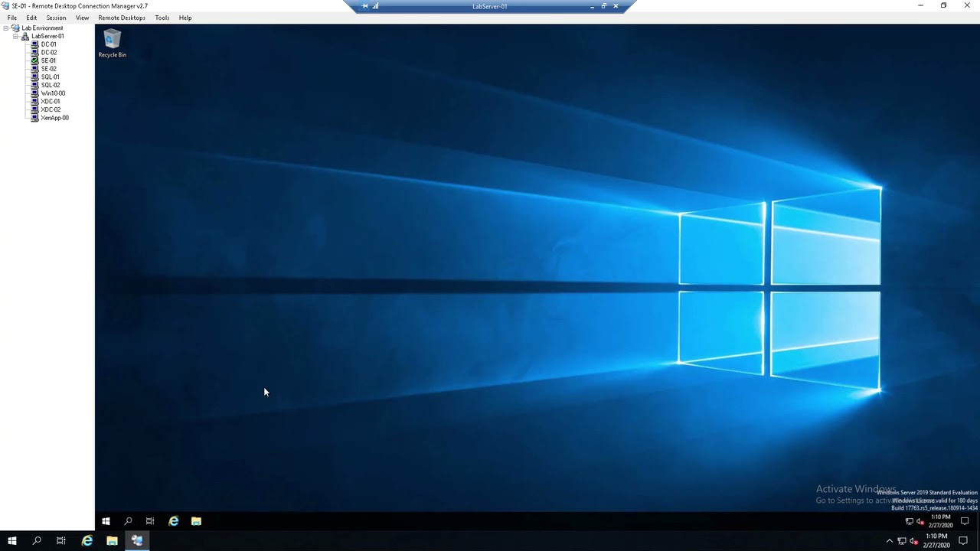Open the File menu
The image size is (980, 551).
(12, 18)
